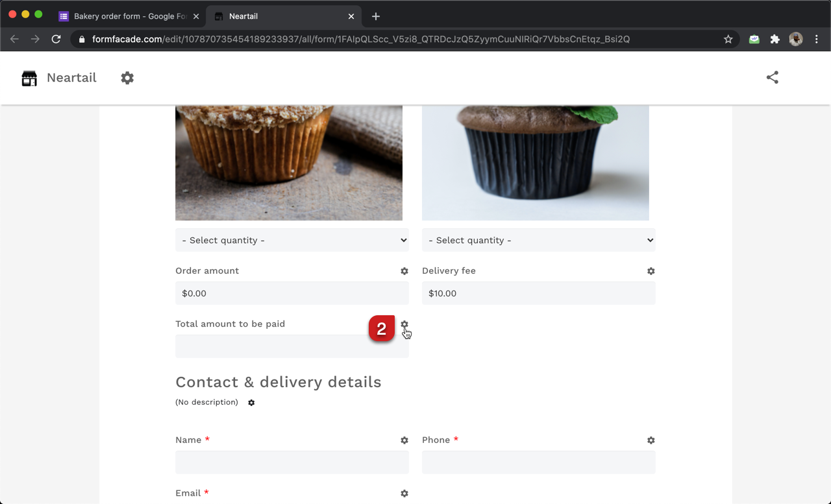This screenshot has height=504, width=831.
Task: Click inside the Total amount input box
Action: click(292, 346)
